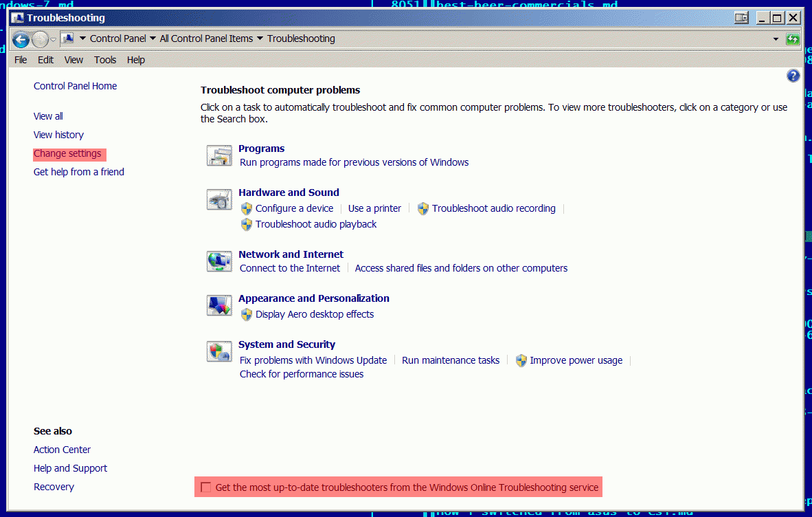Click the location icon in the address bar
Image resolution: width=812 pixels, height=517 pixels.
coord(67,38)
